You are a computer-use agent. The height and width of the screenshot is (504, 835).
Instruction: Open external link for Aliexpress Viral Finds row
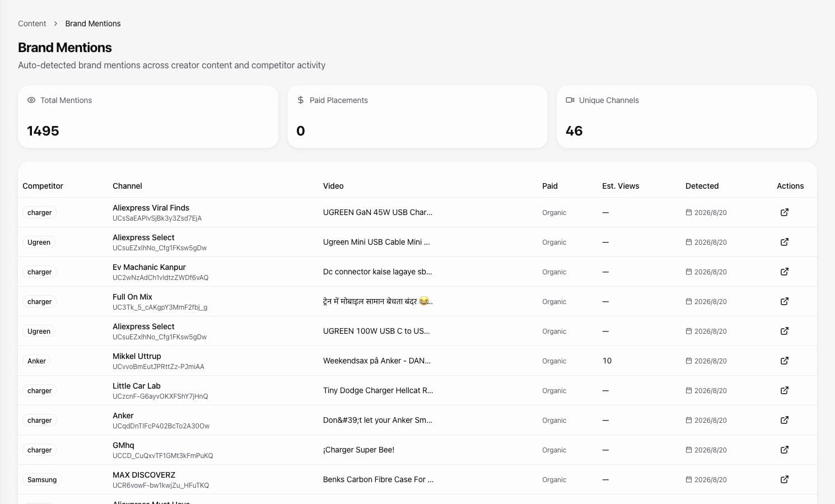click(785, 212)
